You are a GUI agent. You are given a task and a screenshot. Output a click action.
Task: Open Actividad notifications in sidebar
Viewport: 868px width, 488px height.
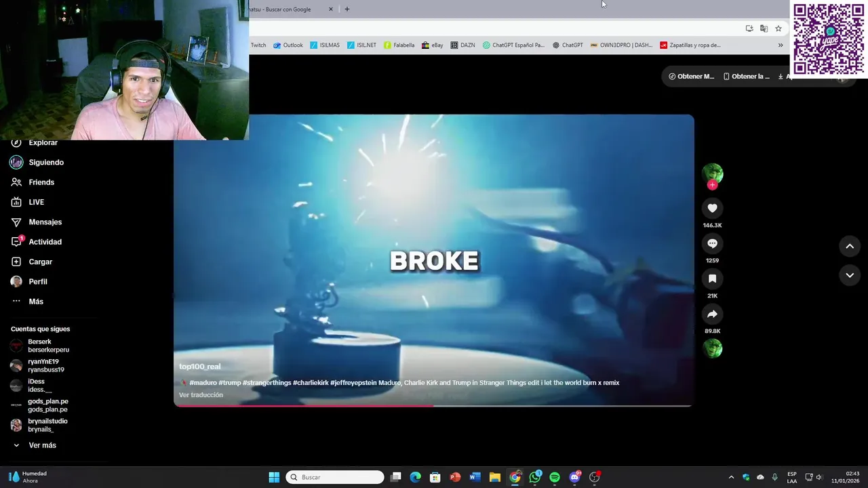(x=36, y=242)
